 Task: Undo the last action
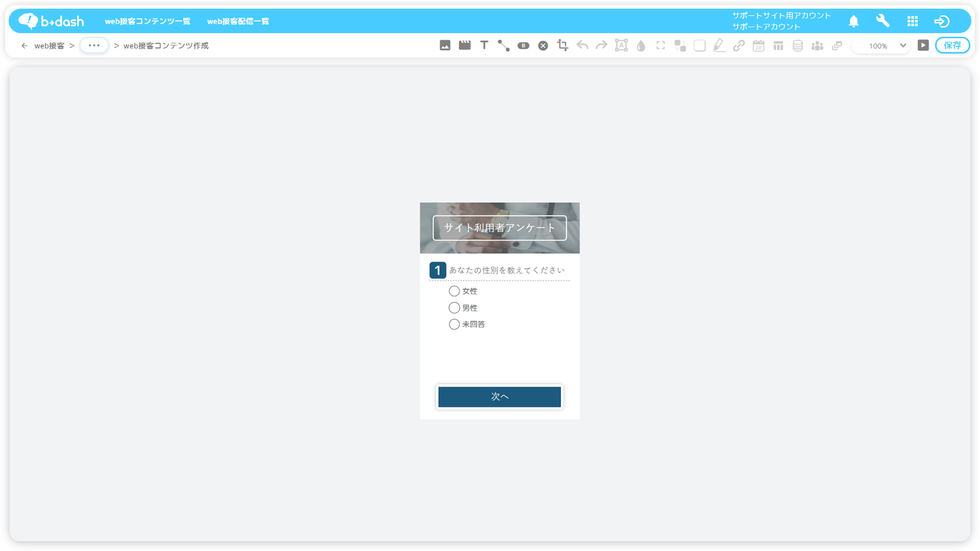tap(582, 46)
